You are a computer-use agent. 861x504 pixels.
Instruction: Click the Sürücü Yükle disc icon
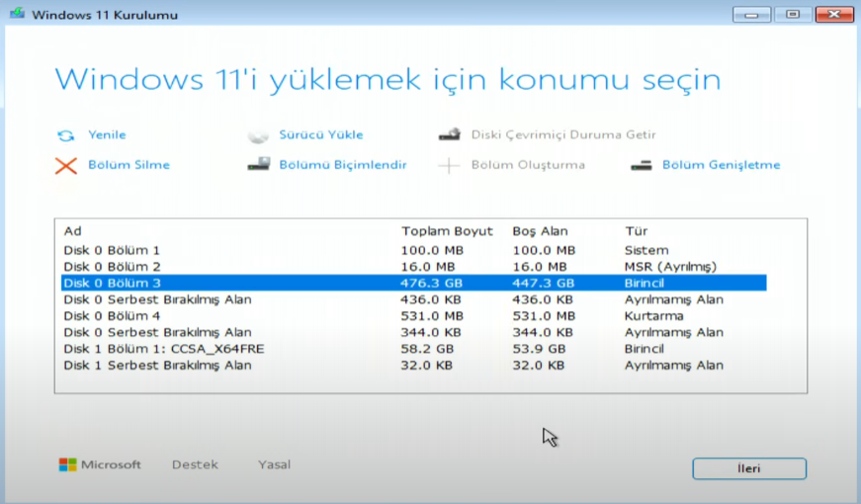(x=258, y=135)
